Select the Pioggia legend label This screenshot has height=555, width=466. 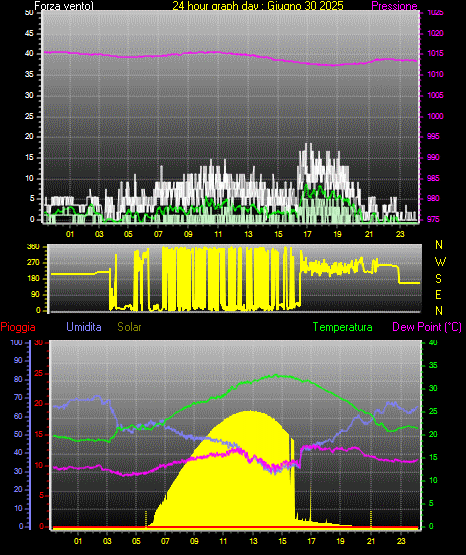point(18,327)
